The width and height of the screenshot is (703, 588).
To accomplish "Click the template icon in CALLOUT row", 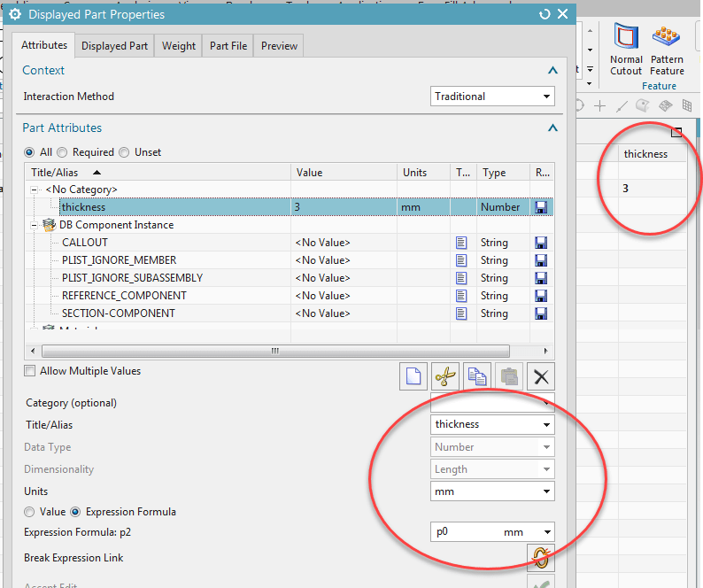I will coord(461,243).
